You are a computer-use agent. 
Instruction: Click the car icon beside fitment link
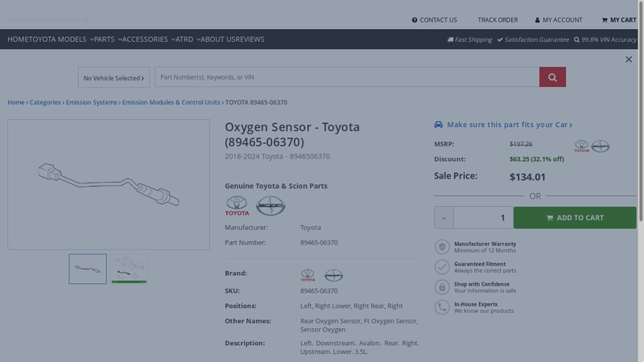439,125
